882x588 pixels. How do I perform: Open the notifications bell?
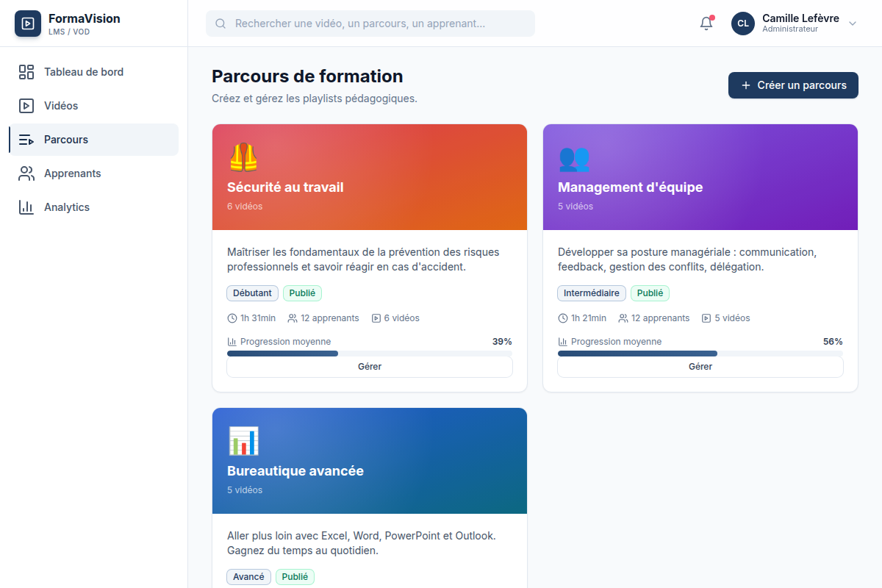pos(706,24)
